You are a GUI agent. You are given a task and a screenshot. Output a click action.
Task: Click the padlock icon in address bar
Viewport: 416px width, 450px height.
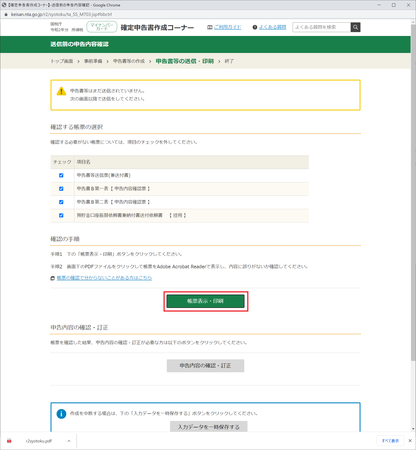tap(6, 14)
